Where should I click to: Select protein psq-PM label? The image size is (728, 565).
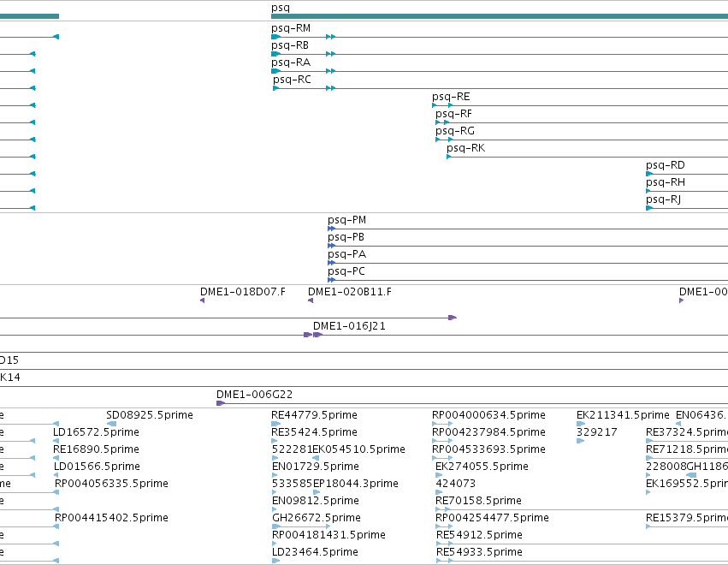[x=346, y=220]
